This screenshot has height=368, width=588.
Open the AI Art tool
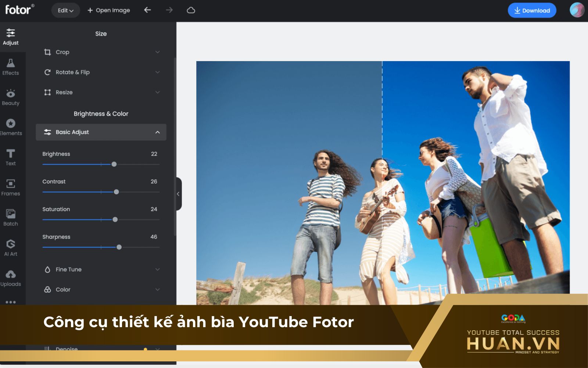pos(11,248)
